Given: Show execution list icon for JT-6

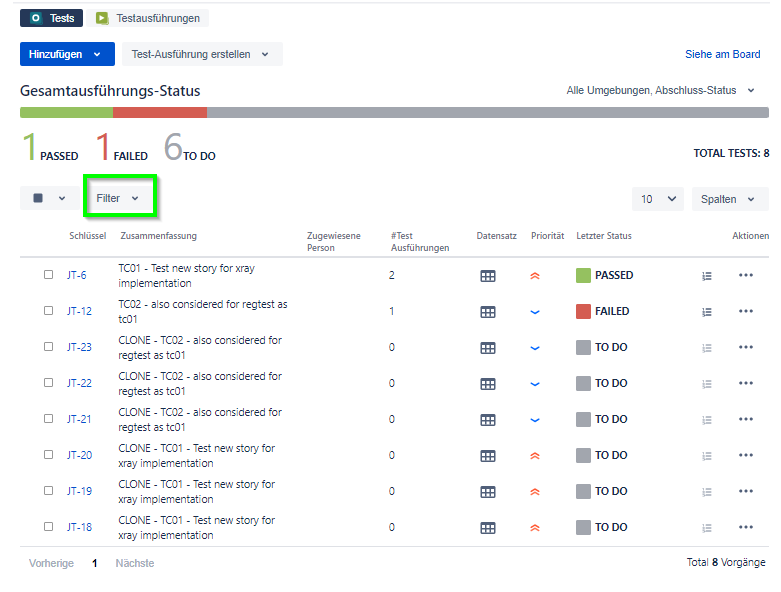Looking at the screenshot, I should pos(706,276).
